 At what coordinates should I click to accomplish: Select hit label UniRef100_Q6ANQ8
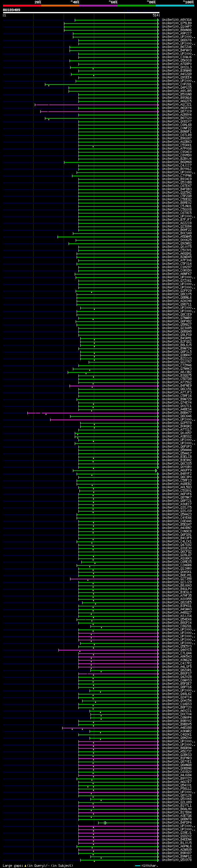coord(177,765)
